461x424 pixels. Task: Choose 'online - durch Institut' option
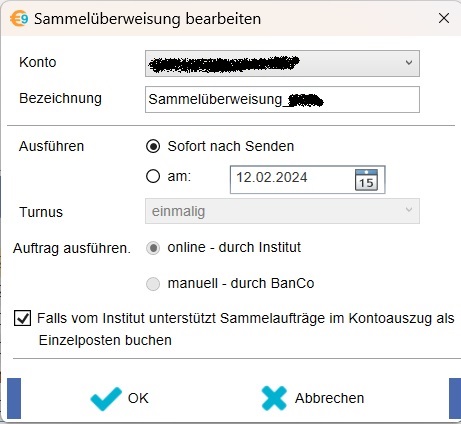point(153,248)
